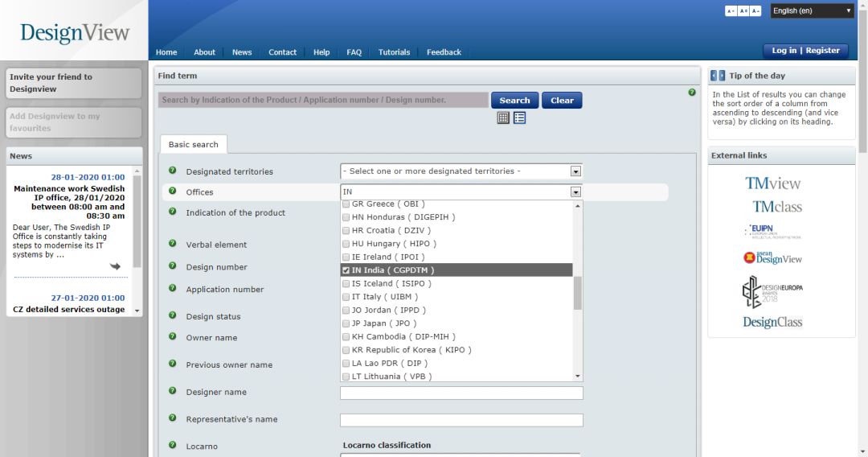Open help icon for Verbal element
Screen dimensions: 868x457
tap(172, 243)
